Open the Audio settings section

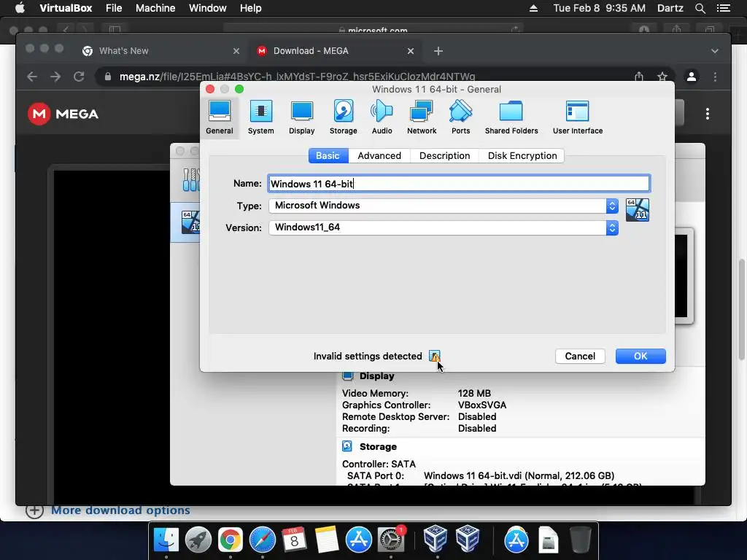[x=382, y=117]
